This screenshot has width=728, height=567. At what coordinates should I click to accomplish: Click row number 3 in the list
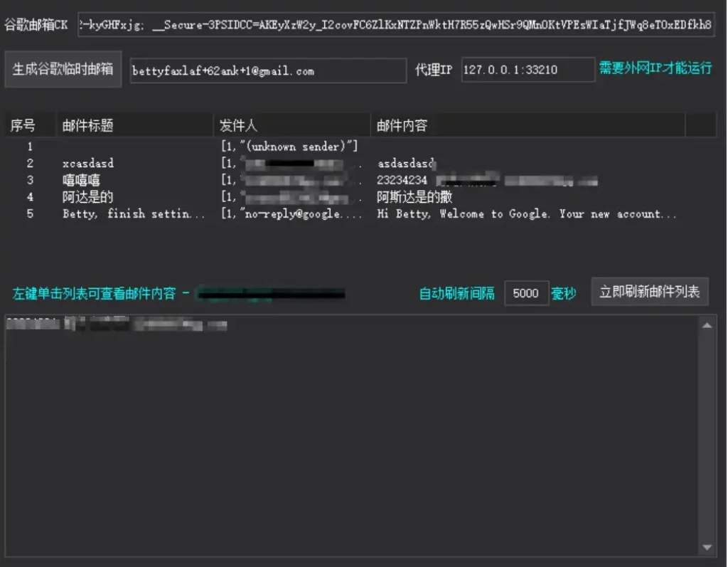point(30,180)
